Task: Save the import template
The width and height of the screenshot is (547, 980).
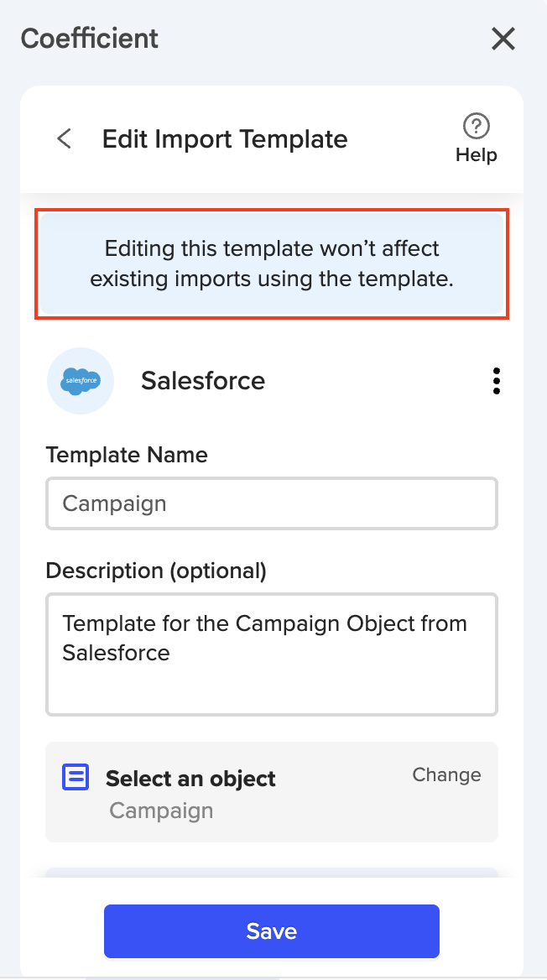Action: point(272,930)
